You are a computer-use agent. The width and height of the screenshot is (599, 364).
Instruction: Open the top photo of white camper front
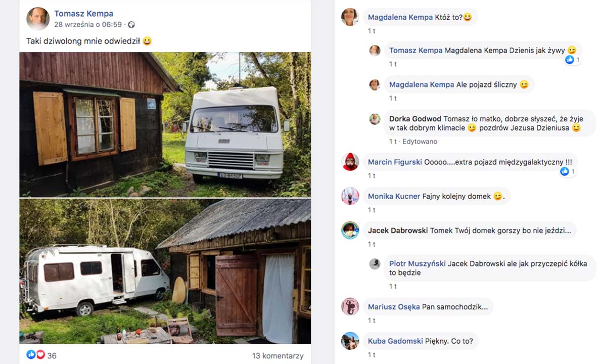(x=165, y=124)
